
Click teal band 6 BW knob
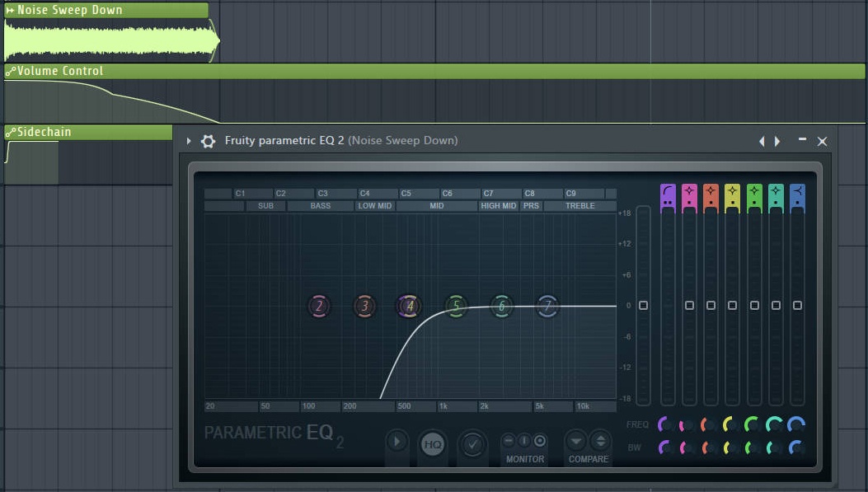pyautogui.click(x=774, y=447)
